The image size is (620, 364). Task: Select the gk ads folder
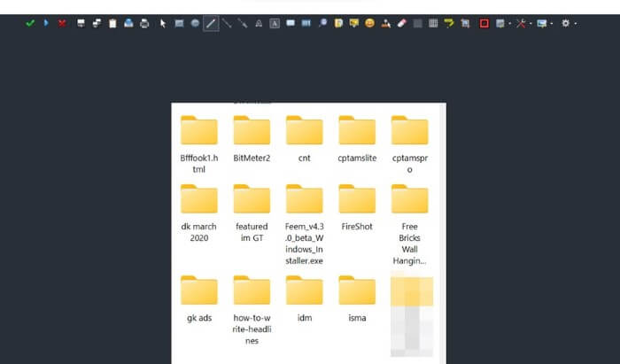[199, 299]
